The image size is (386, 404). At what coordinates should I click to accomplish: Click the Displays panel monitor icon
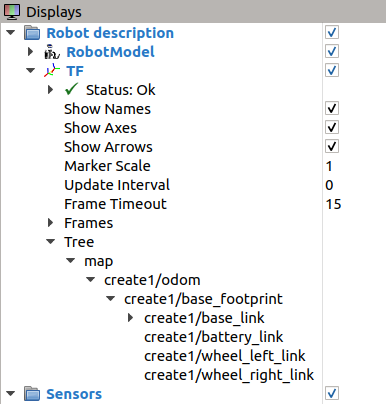pyautogui.click(x=12, y=12)
